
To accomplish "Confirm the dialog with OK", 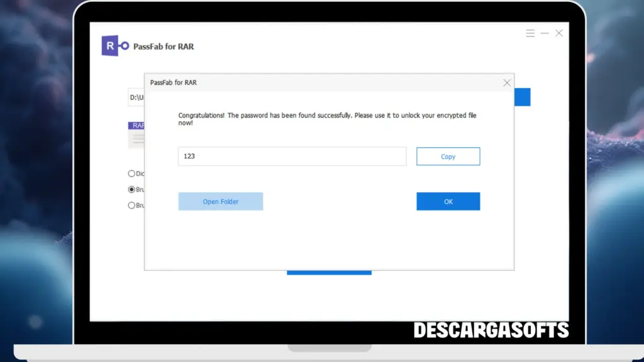I will [448, 202].
